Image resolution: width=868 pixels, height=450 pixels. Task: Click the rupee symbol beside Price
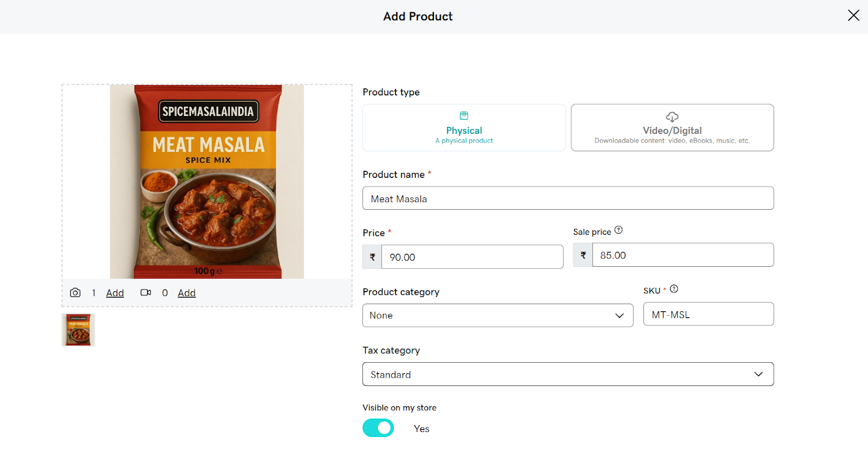point(372,257)
